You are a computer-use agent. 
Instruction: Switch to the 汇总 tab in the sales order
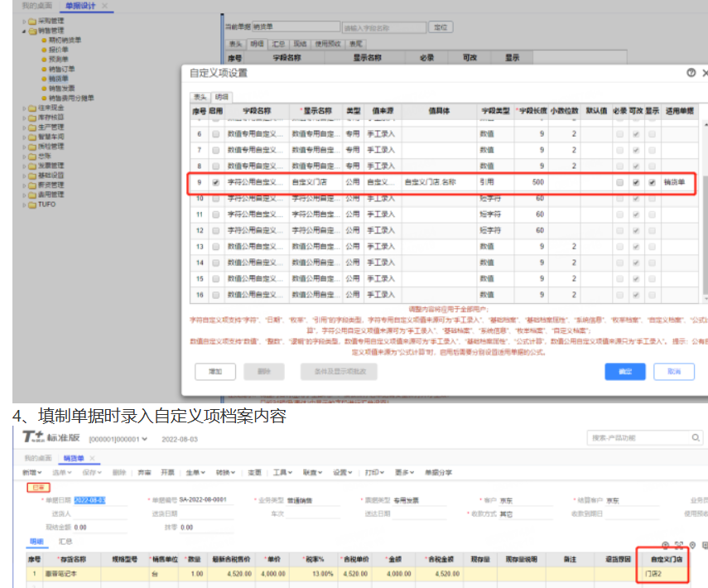tap(65, 542)
